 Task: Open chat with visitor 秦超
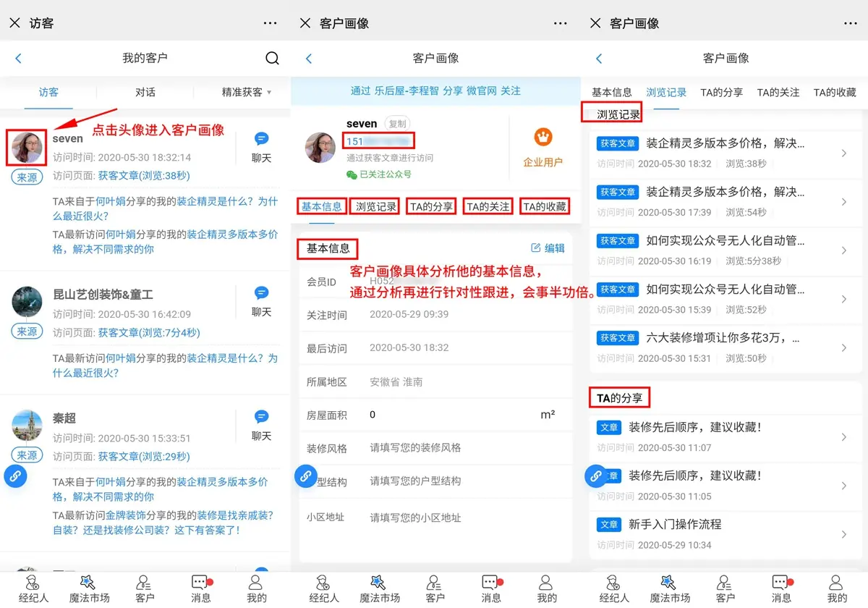(x=261, y=425)
